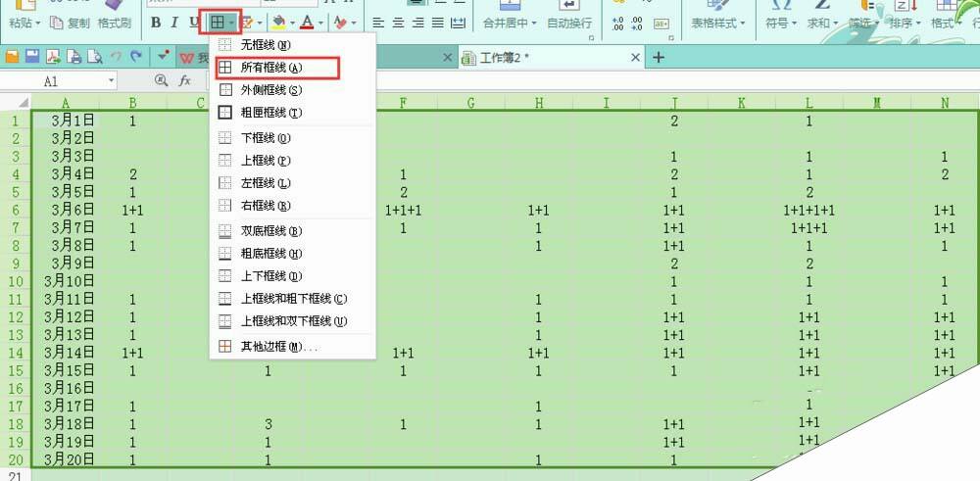Choose 右框线 right border
The image size is (980, 481).
pyautogui.click(x=292, y=206)
